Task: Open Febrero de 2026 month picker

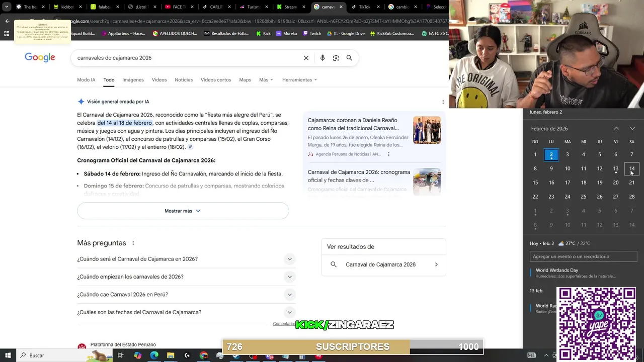Action: 549,129
